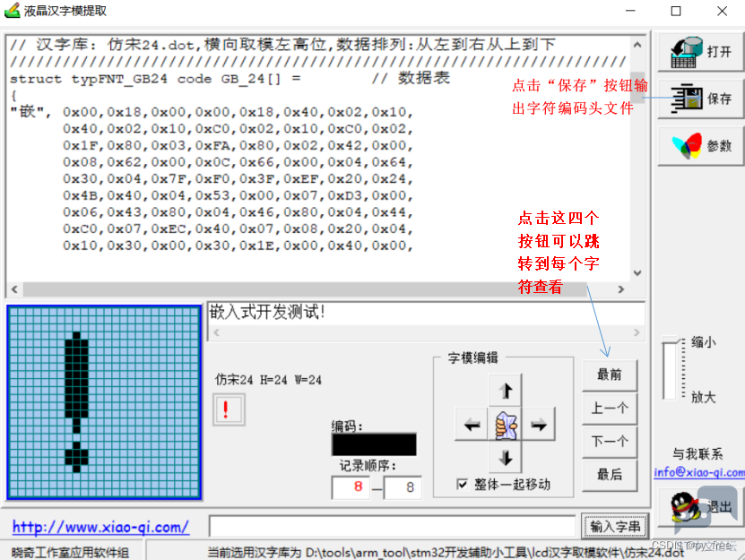Click text box right scroll arrow

(637, 332)
